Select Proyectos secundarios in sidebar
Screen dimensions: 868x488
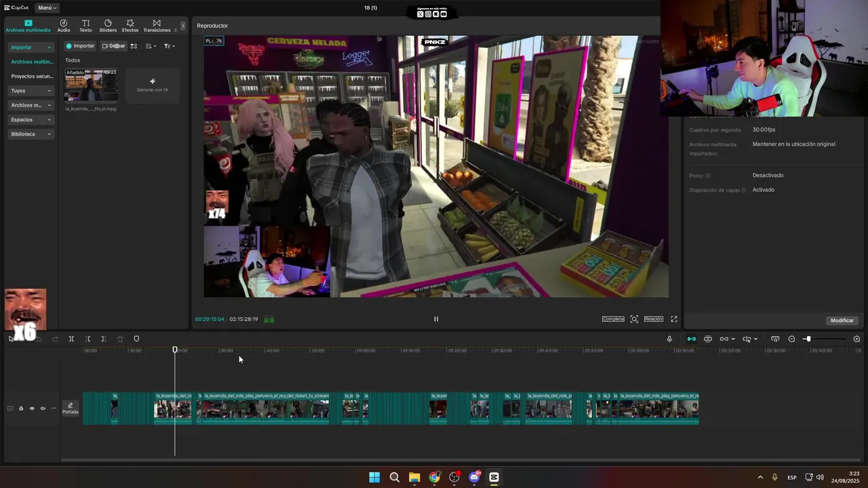[x=31, y=77]
